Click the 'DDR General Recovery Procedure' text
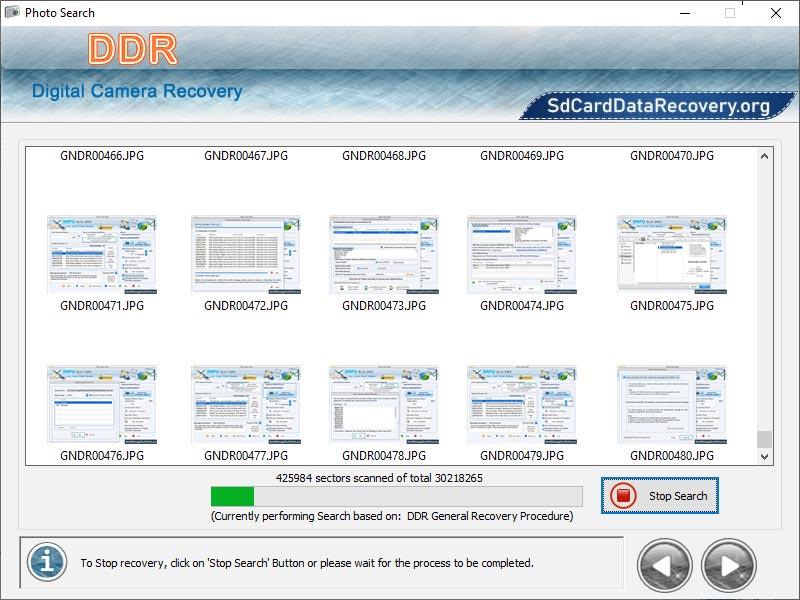This screenshot has width=800, height=600. (x=490, y=516)
